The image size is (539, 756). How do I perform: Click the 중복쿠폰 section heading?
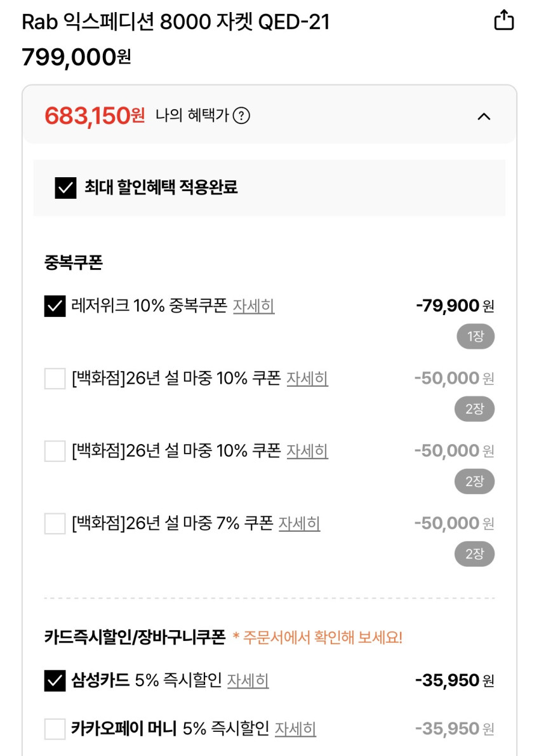point(74,262)
